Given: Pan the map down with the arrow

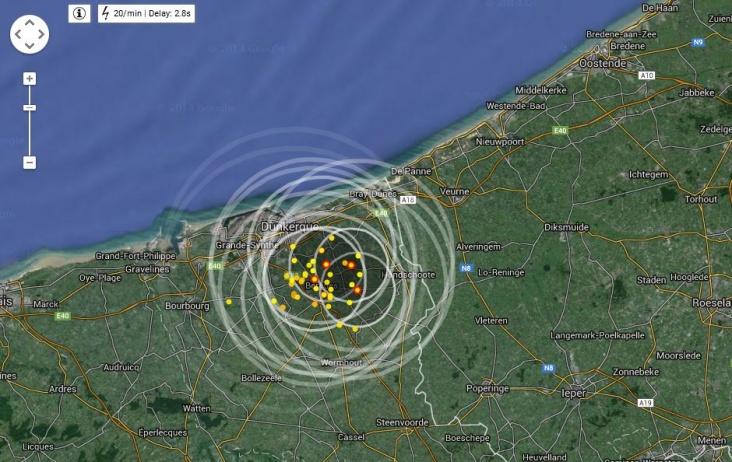Looking at the screenshot, I should point(30,46).
